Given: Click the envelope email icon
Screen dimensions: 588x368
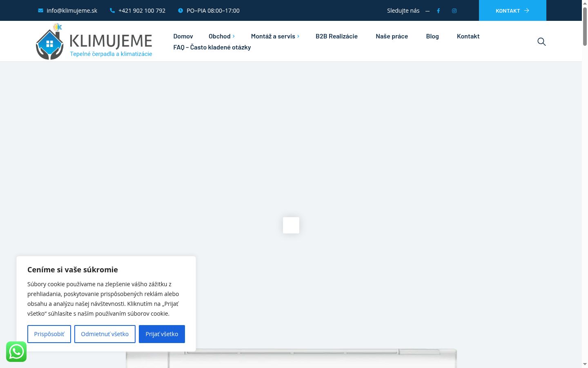Looking at the screenshot, I should coord(40,11).
